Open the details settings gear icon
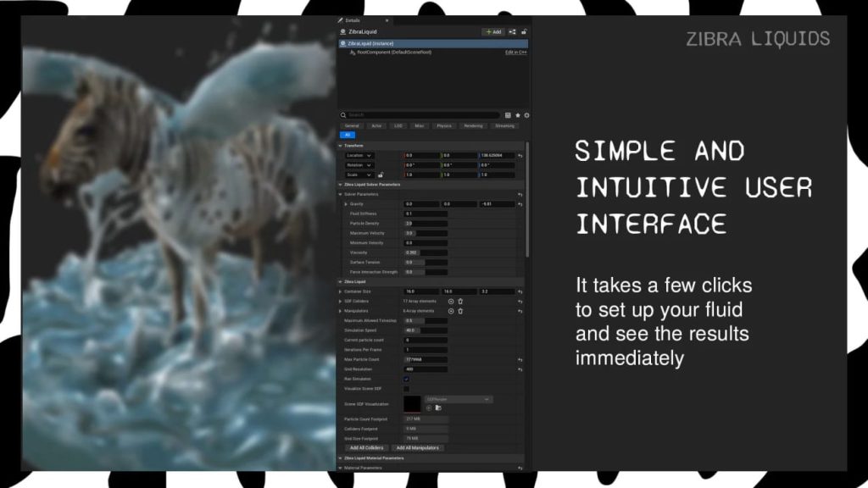 pos(526,115)
